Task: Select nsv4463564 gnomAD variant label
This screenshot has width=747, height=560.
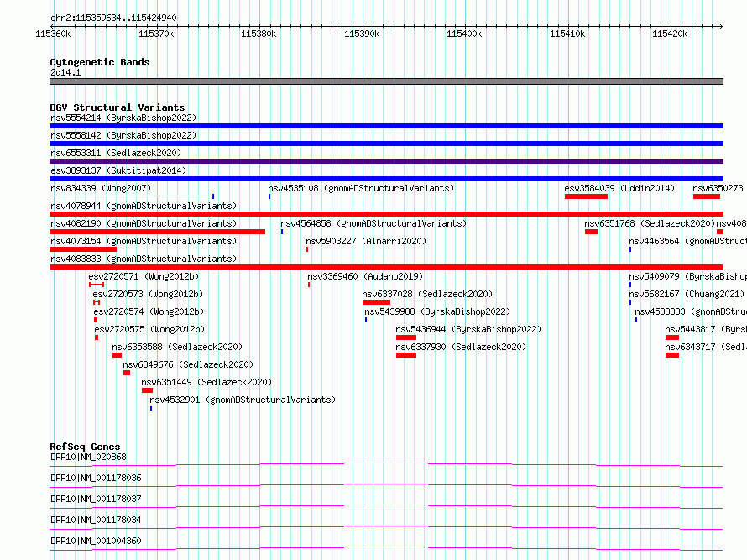Action: click(688, 241)
